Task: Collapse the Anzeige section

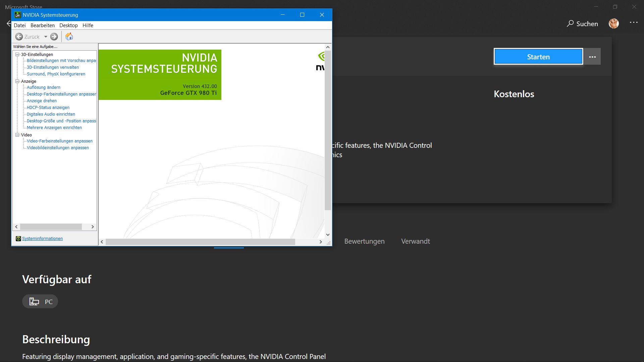Action: click(x=17, y=81)
